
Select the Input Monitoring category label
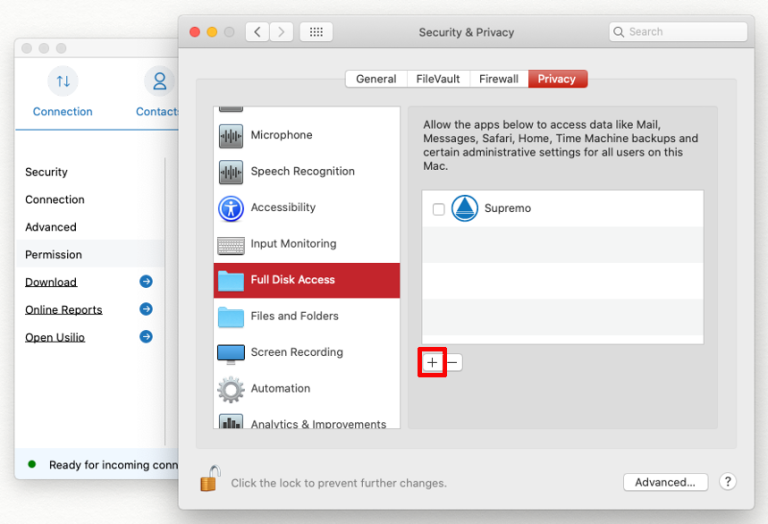294,243
